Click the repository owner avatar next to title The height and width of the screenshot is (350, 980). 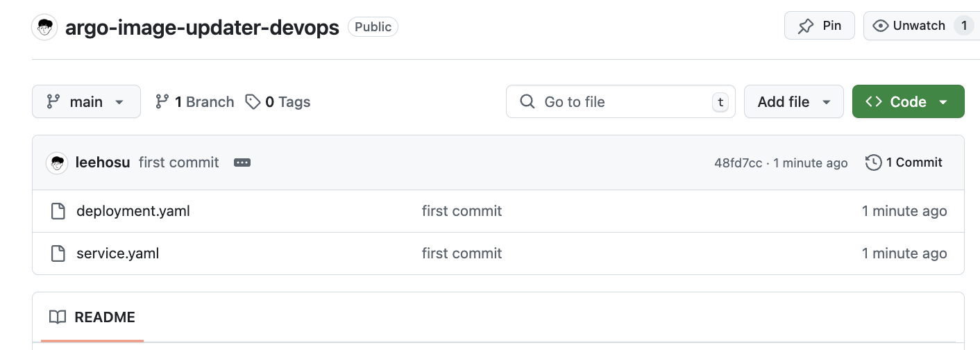(x=45, y=27)
